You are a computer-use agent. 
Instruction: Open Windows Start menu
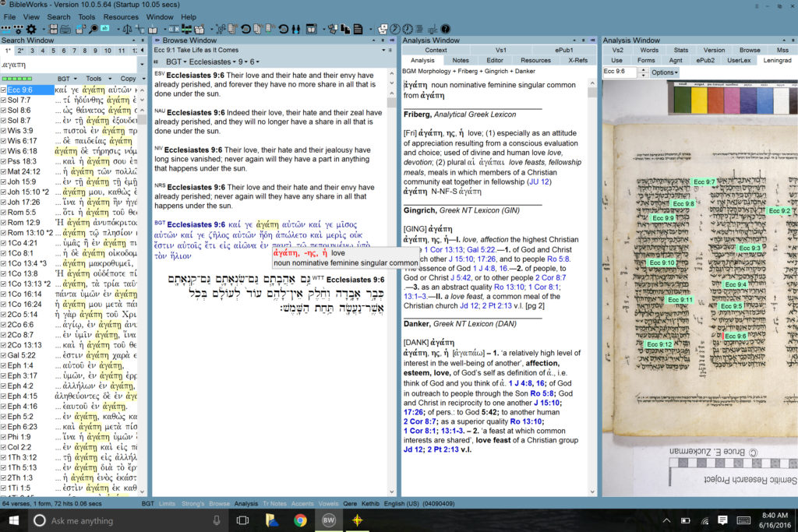14,520
